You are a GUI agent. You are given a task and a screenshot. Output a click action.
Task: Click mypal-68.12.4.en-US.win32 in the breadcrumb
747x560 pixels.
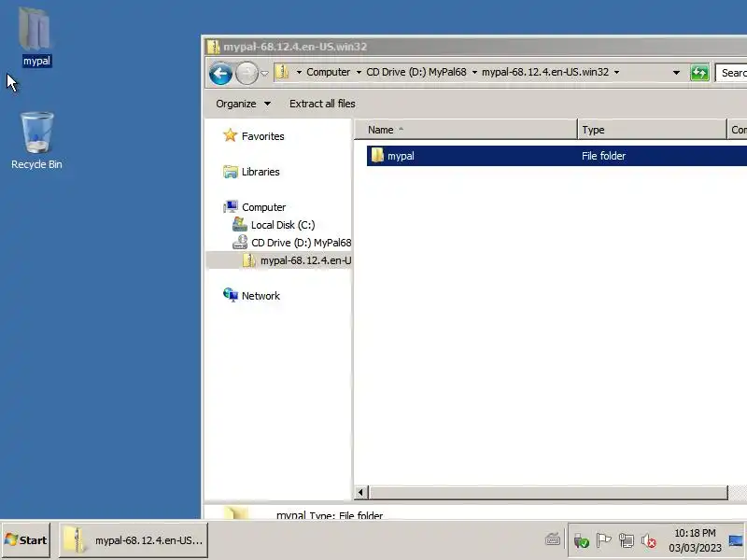pos(545,72)
